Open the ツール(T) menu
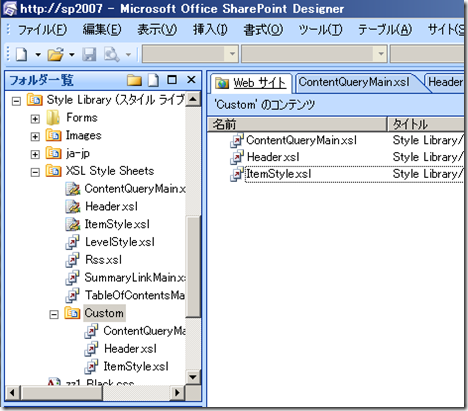Viewport: 468px width, 411px height. [320, 30]
